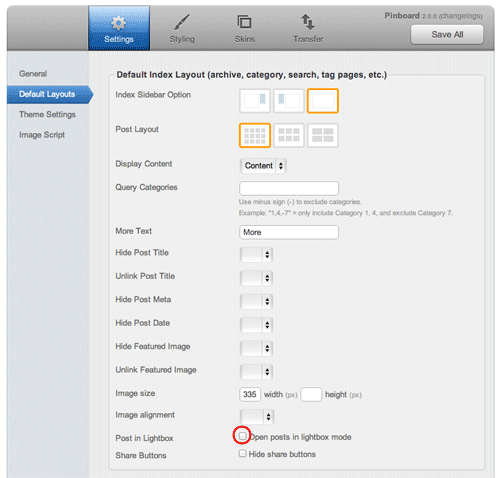The height and width of the screenshot is (478, 500).
Task: Focus the Query Categories text field
Action: (289, 188)
